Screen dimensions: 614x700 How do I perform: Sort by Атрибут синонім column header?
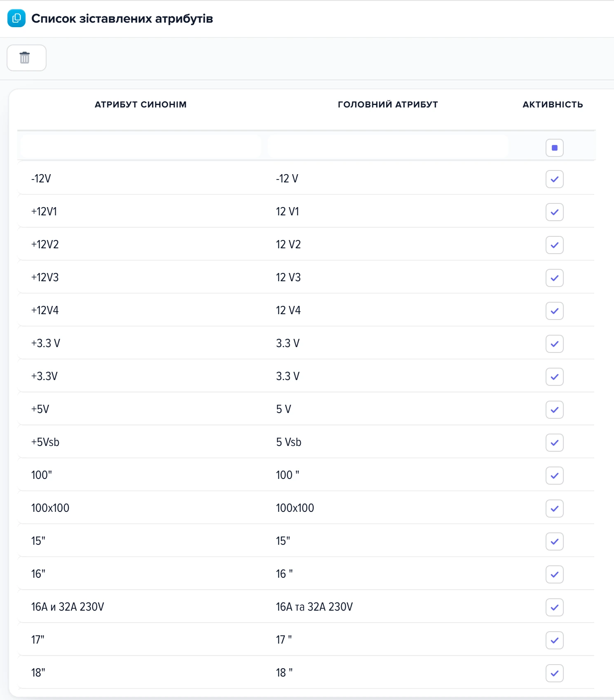click(141, 105)
